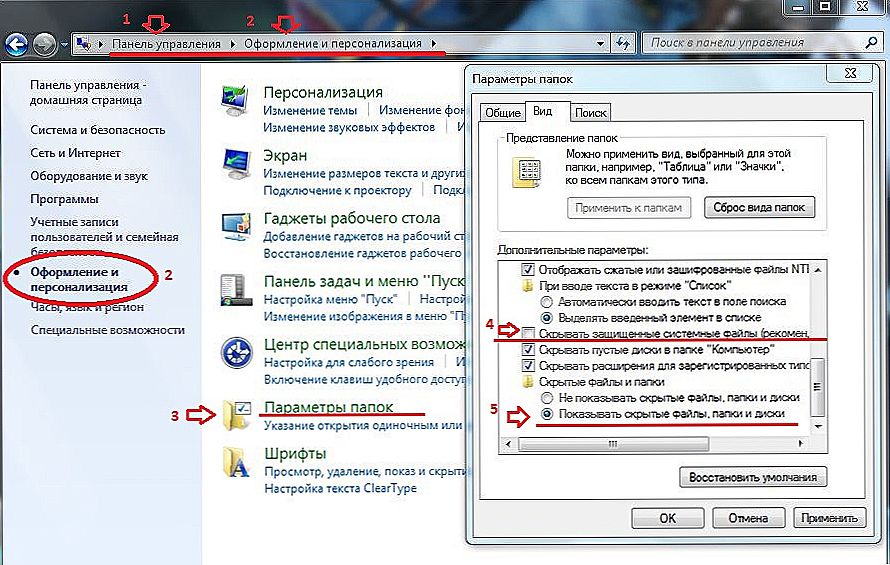
Task: Click the vertical scrollbar thumb in settings list
Action: [x=818, y=387]
